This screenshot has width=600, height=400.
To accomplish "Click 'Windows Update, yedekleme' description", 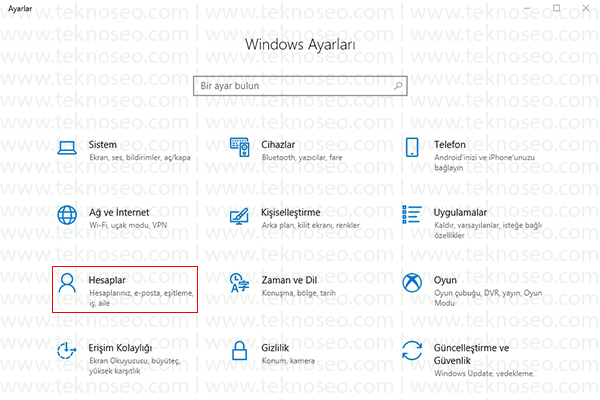I will [484, 373].
